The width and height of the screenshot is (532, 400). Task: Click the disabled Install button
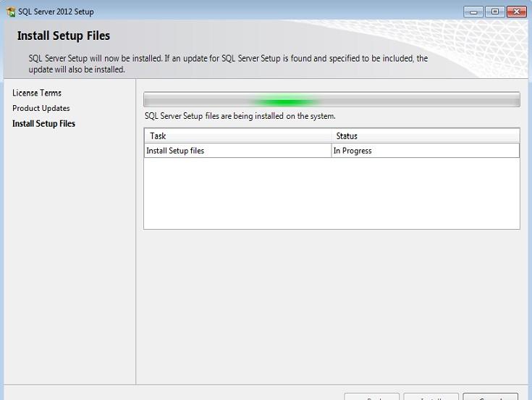tap(431, 396)
